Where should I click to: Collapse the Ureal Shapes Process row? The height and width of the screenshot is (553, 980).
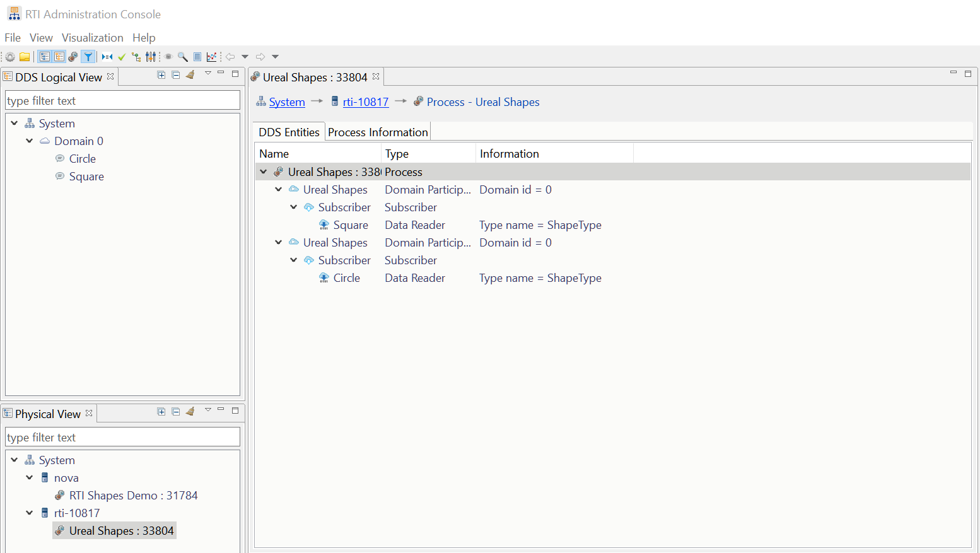point(264,172)
